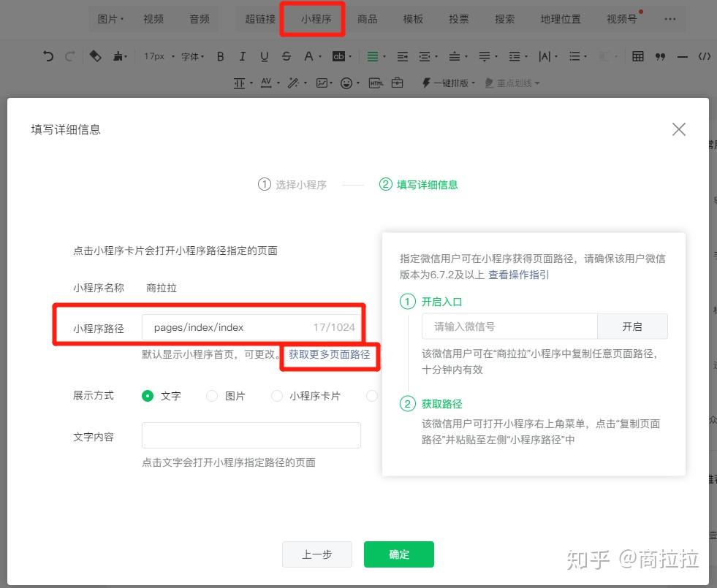This screenshot has height=588, width=717.
Task: Apply strikethrough S icon
Action: click(287, 56)
